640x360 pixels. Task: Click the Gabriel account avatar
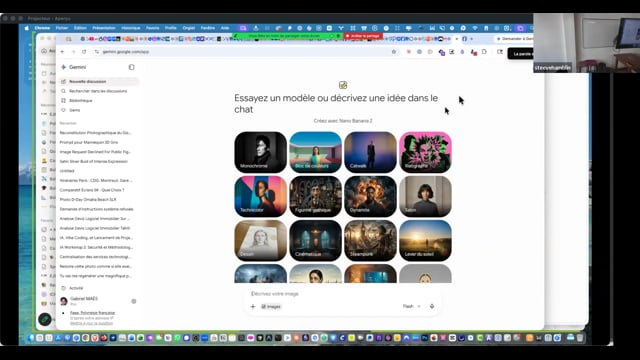click(x=64, y=301)
